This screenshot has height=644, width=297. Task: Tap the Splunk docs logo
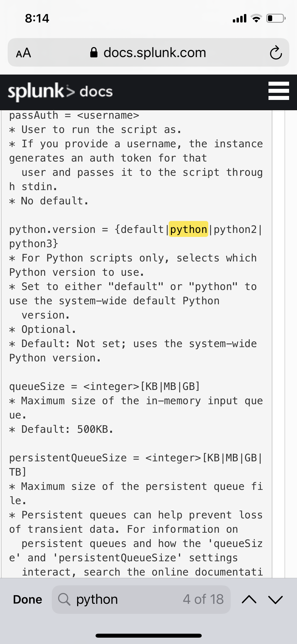pos(60,92)
